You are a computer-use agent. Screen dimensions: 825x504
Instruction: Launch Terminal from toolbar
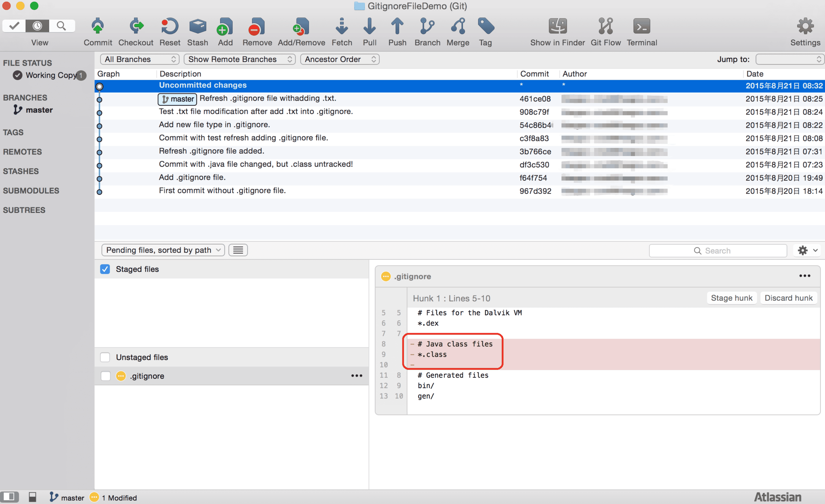tap(642, 26)
